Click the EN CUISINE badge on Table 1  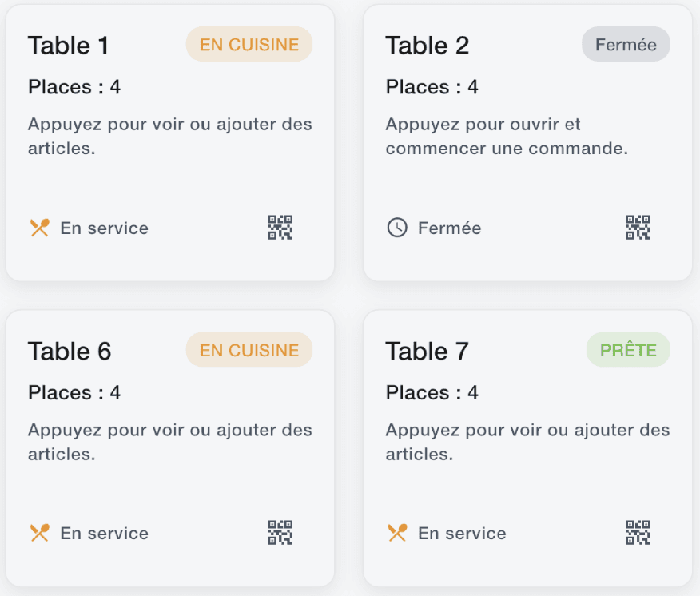(x=249, y=44)
